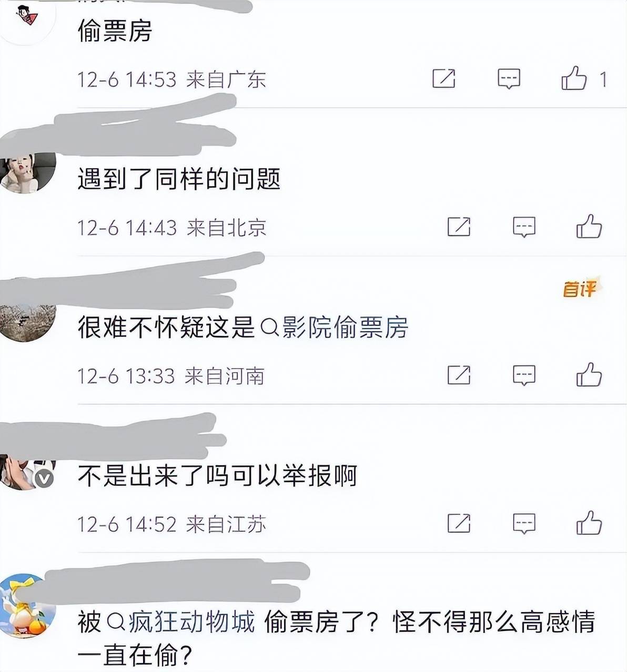The image size is (627, 672).
Task: Open the 疯狂动物城 search link
Action: click(180, 622)
